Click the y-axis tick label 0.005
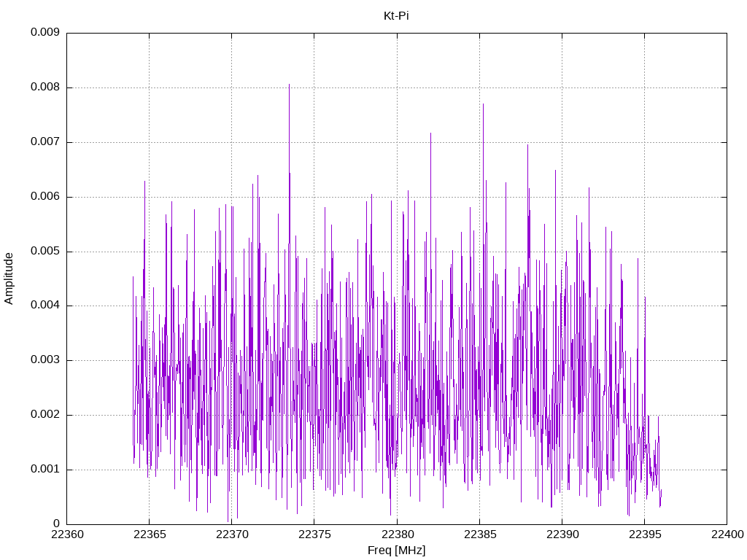747x560 pixels. coord(45,252)
